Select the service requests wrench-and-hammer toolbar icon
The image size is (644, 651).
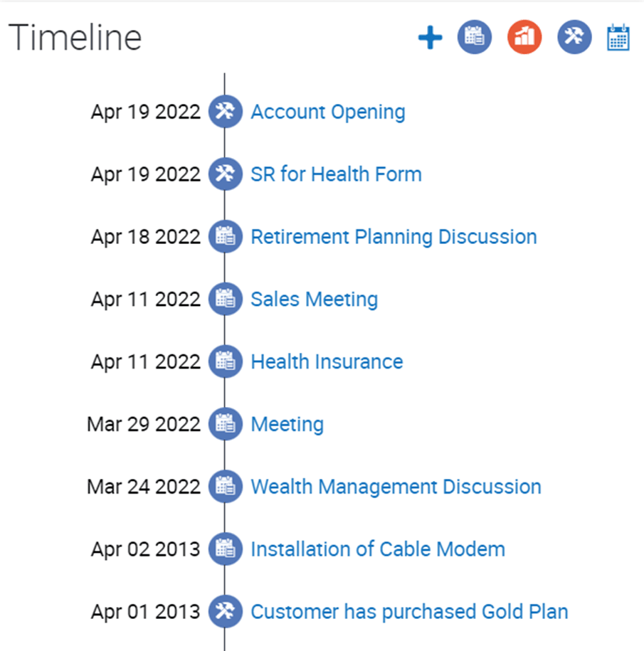(x=574, y=36)
